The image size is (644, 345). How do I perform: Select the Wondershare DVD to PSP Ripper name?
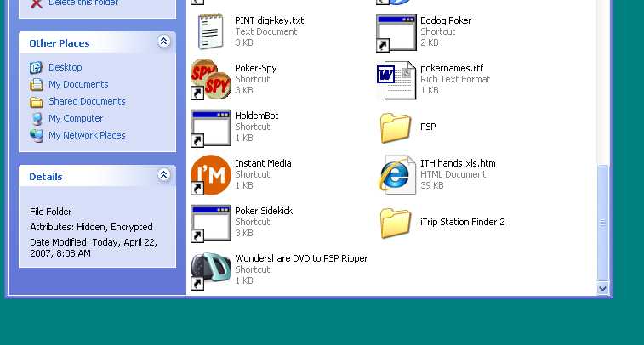pos(301,258)
